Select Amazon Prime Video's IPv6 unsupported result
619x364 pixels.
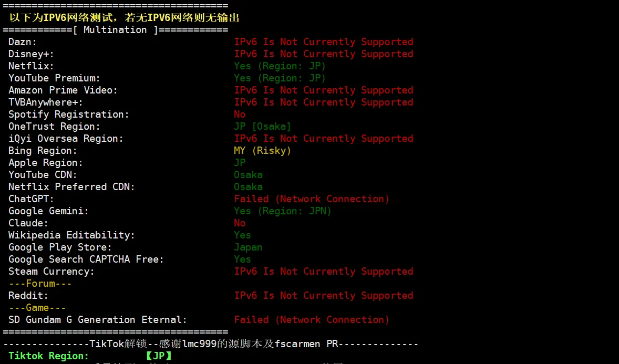pyautogui.click(x=324, y=90)
